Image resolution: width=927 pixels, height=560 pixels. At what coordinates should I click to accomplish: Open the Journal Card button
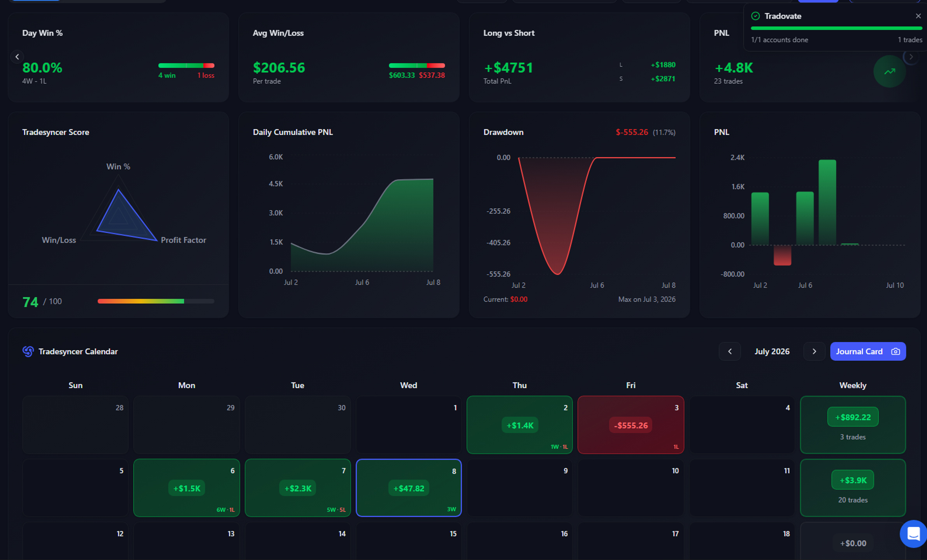[868, 351]
